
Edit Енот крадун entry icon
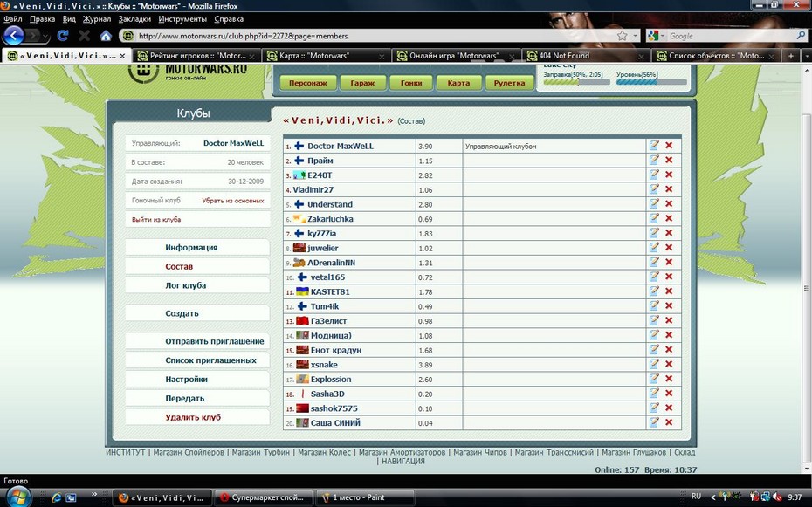click(x=654, y=350)
